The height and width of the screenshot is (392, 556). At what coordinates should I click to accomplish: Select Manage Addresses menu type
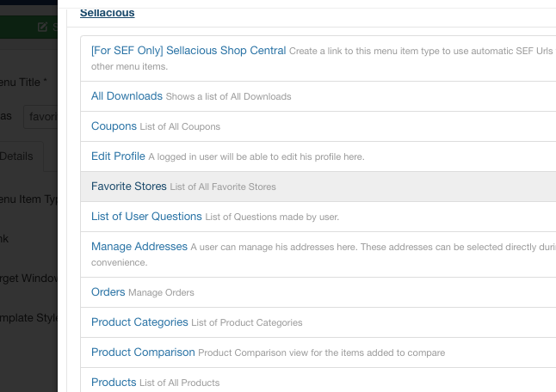139,246
